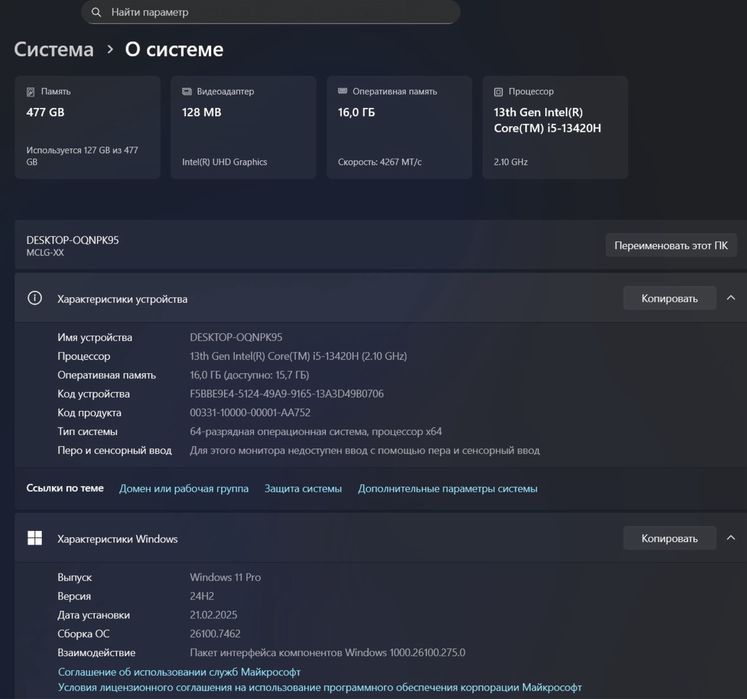Select the device code 'F5BBE9E4-5124-49A9-9165-13A3D49B0706'

click(287, 394)
